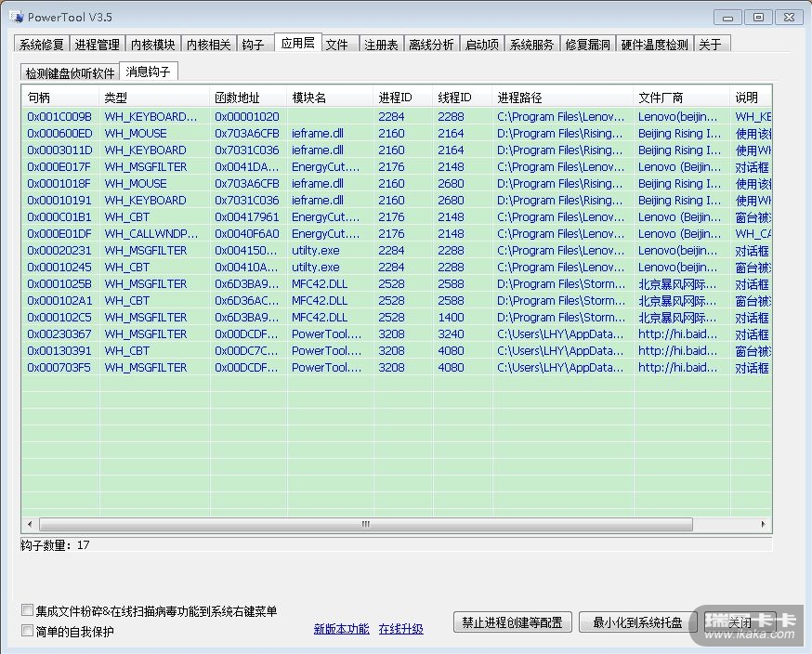Switch to the 进程管理 tab
The width and height of the screenshot is (812, 654).
[97, 45]
